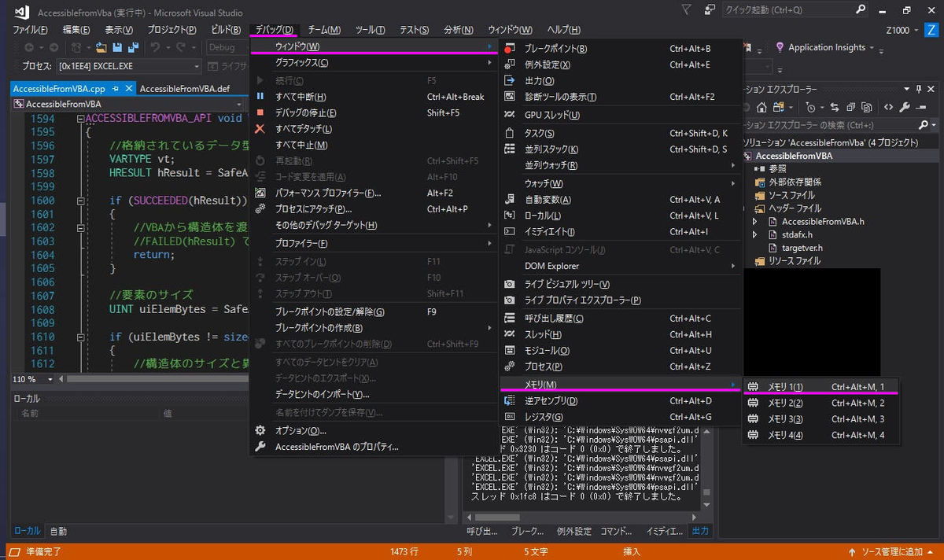
Task: Click the プロセス(P) gears icon
Action: (x=509, y=367)
